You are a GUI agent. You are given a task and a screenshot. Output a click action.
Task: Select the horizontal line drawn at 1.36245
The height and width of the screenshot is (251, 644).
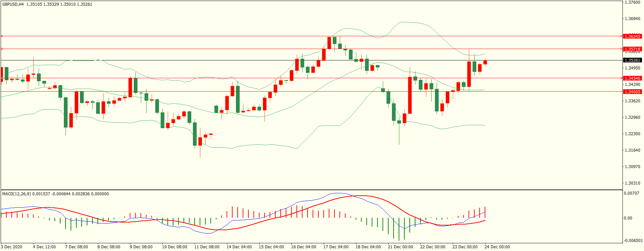tap(311, 36)
